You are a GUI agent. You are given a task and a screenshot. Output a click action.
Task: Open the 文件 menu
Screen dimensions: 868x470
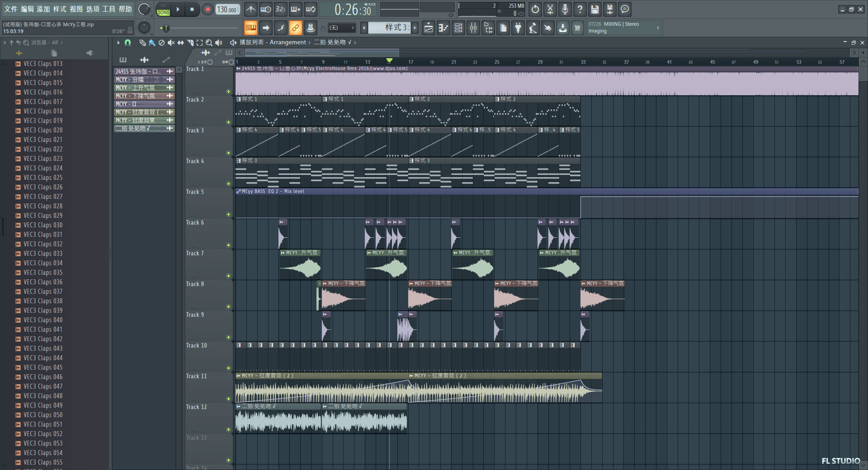pos(11,9)
